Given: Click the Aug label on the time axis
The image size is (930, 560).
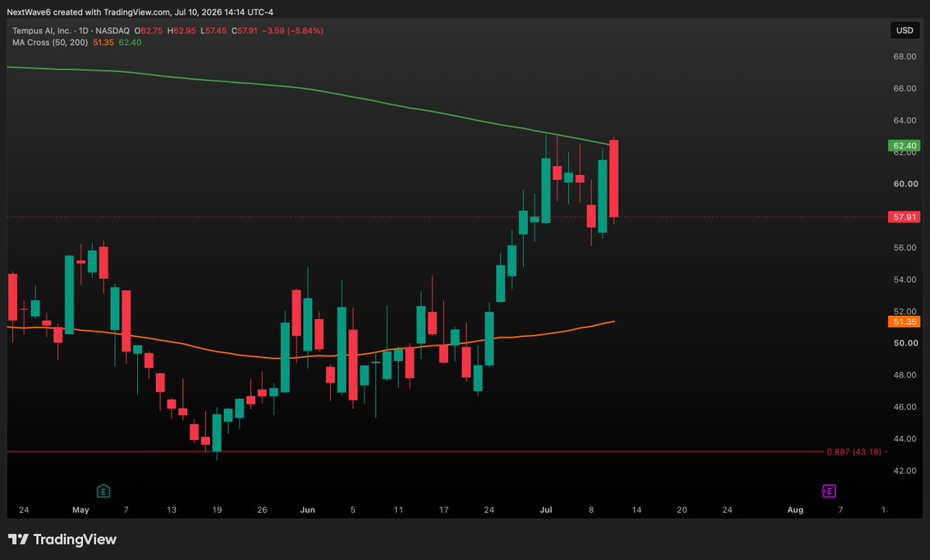Looking at the screenshot, I should click(x=794, y=510).
